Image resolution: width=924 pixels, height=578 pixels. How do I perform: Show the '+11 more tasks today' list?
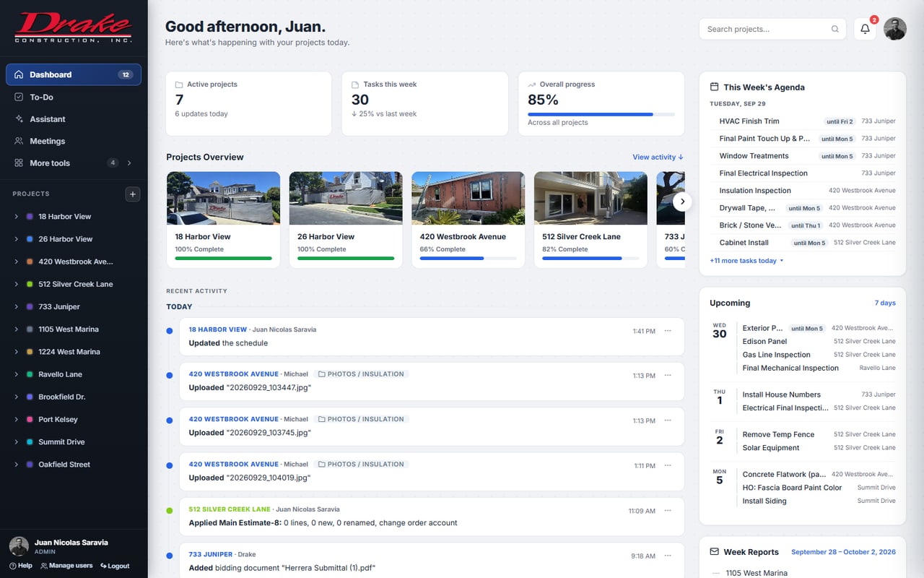point(746,261)
